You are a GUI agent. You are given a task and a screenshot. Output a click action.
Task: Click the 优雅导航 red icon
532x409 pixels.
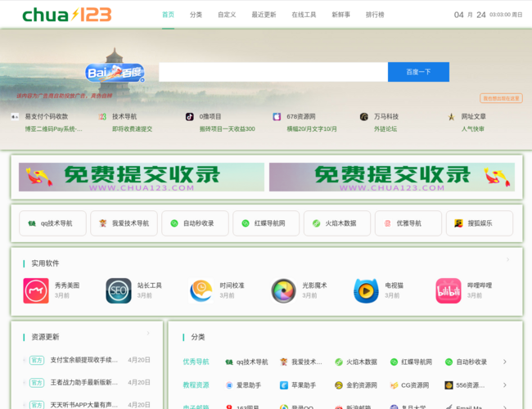[x=387, y=223]
